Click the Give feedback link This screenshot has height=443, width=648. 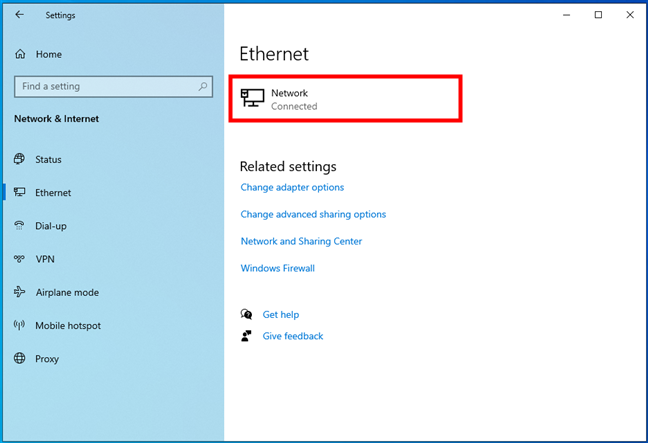293,336
